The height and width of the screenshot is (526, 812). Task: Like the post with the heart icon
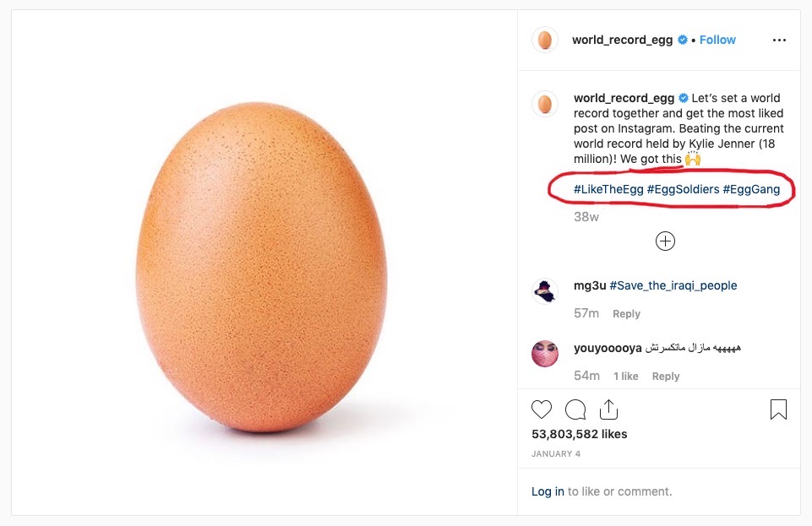(542, 409)
